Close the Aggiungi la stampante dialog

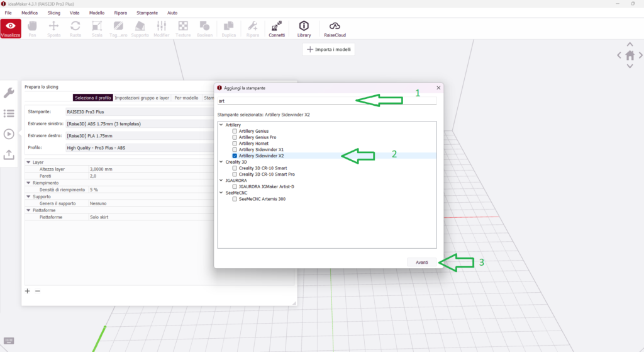(x=438, y=88)
